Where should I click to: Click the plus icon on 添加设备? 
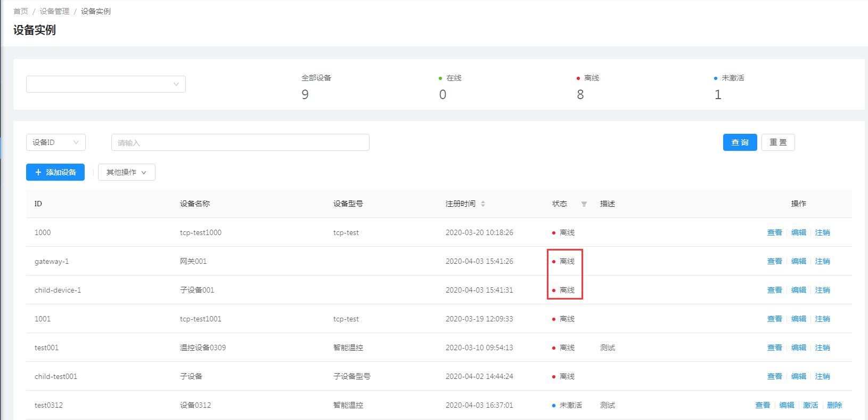tap(38, 172)
